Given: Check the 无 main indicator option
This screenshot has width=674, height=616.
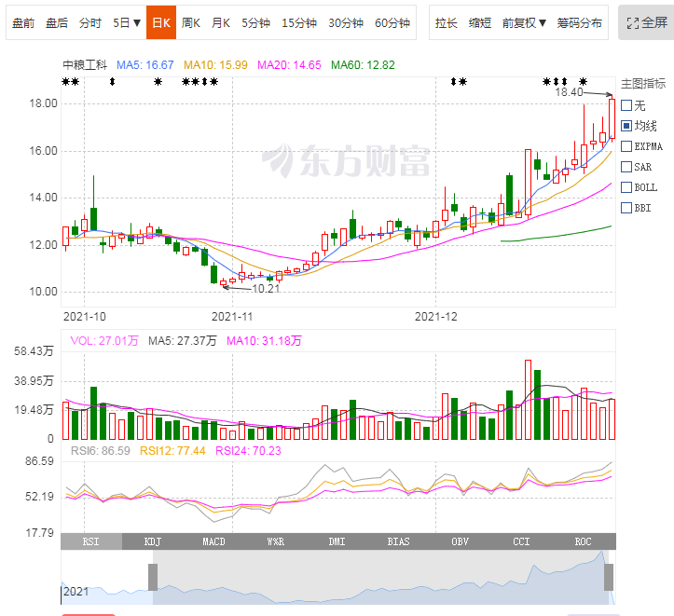Looking at the screenshot, I should tap(626, 105).
